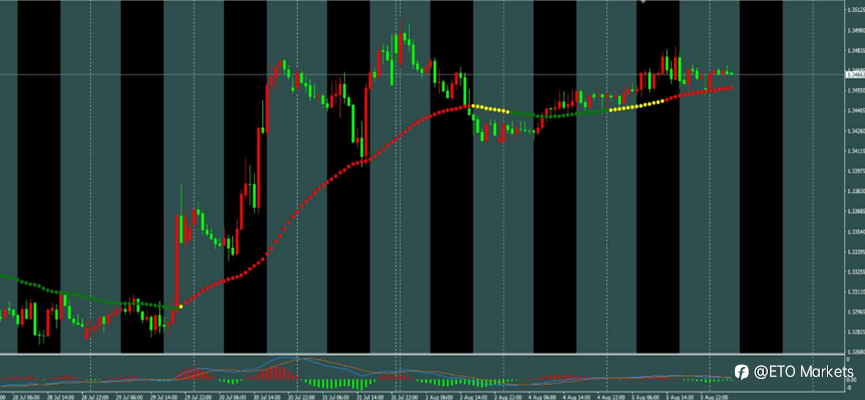Click the chart shift triangle marker at top

tap(643, 2)
